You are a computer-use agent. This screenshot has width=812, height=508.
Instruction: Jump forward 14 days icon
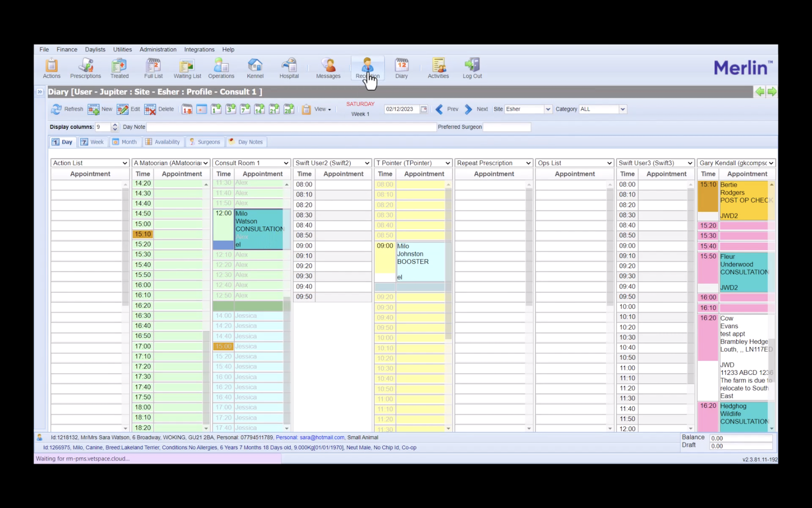[x=259, y=109]
